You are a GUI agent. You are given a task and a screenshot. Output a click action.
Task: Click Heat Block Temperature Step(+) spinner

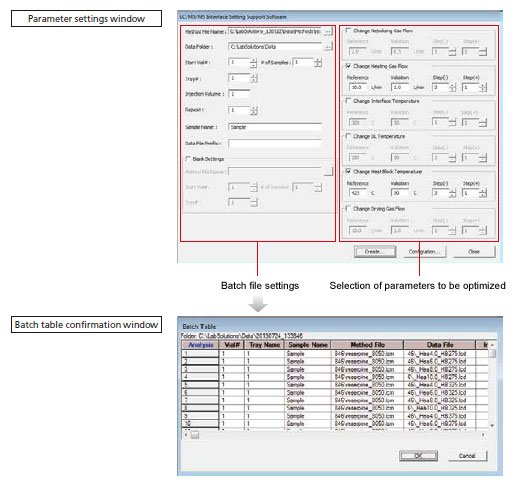483,193
